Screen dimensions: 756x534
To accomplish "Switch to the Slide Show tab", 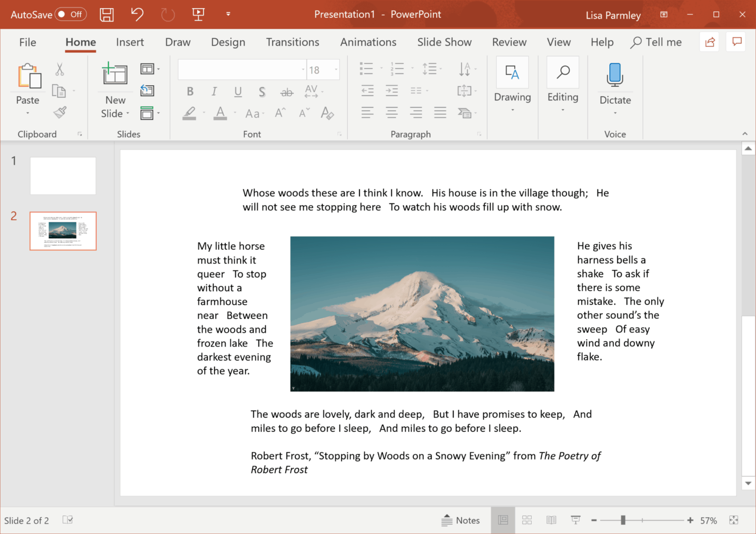I will pos(445,42).
